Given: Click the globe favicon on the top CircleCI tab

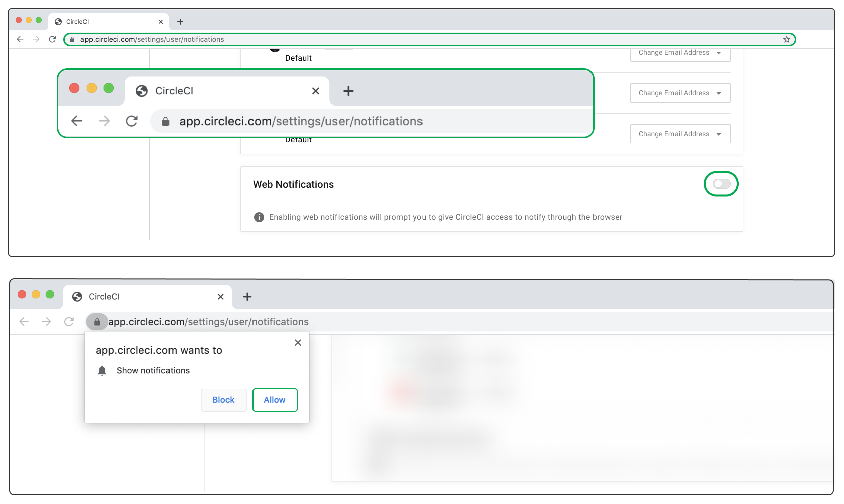Looking at the screenshot, I should (58, 22).
